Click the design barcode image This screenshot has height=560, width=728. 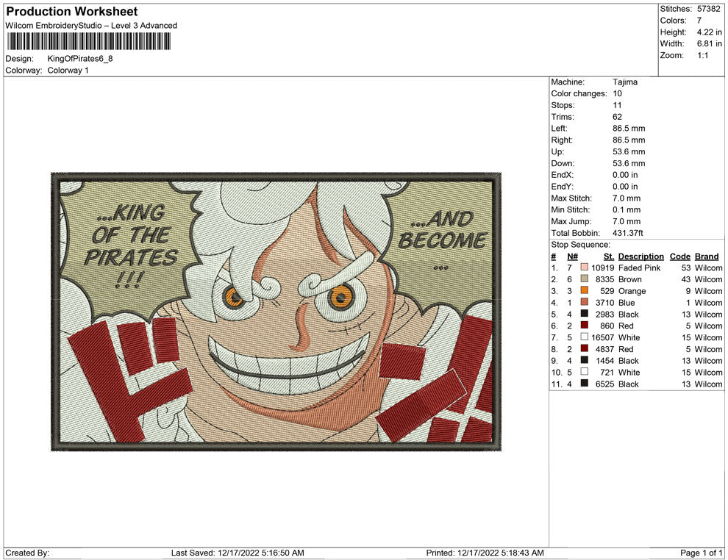88,42
